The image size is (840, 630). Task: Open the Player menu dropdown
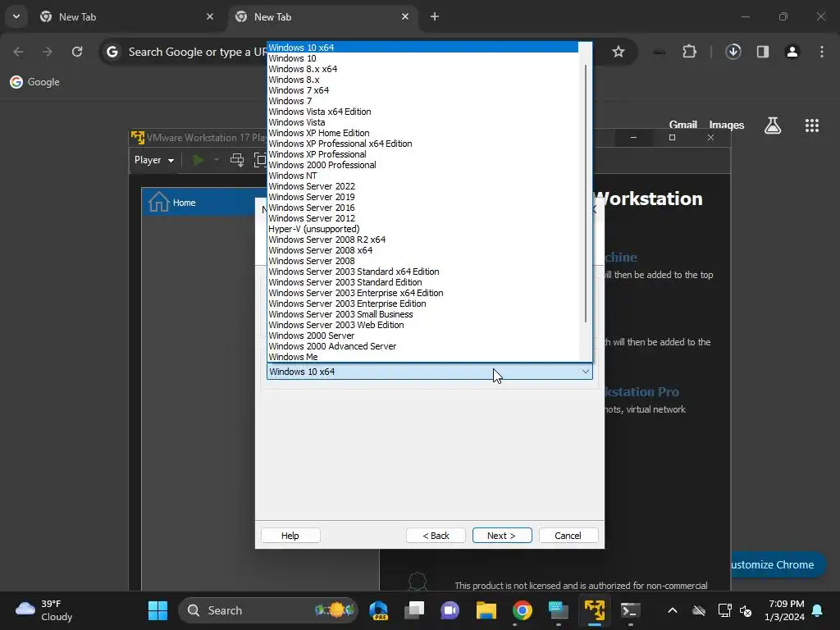(154, 160)
